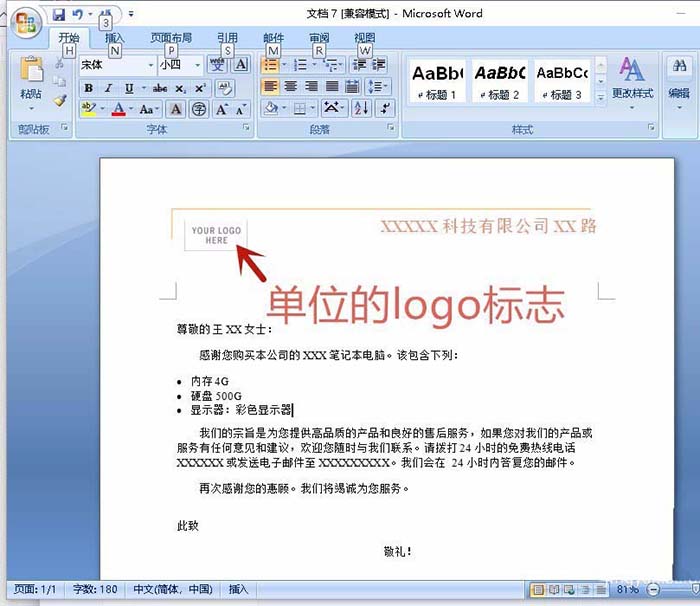This screenshot has height=606, width=700.
Task: Align text right
Action: point(311,86)
